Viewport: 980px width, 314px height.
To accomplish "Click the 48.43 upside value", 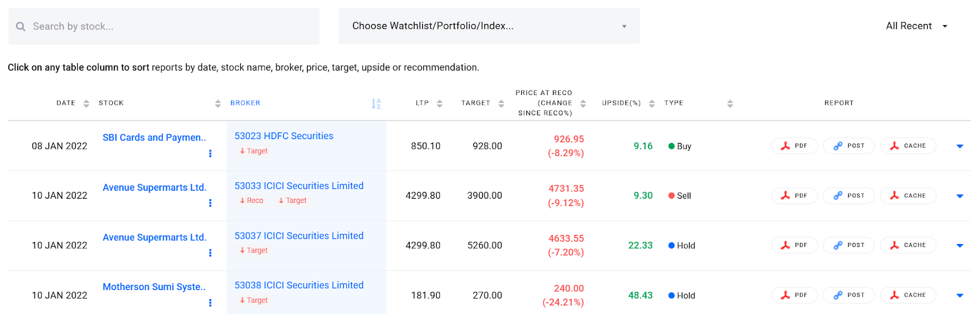I will click(x=641, y=296).
